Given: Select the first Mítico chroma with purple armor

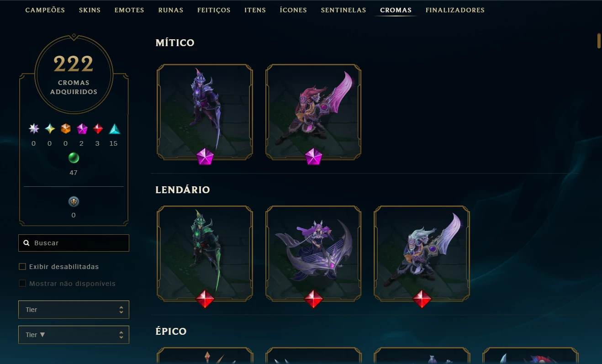Looking at the screenshot, I should pyautogui.click(x=205, y=112).
